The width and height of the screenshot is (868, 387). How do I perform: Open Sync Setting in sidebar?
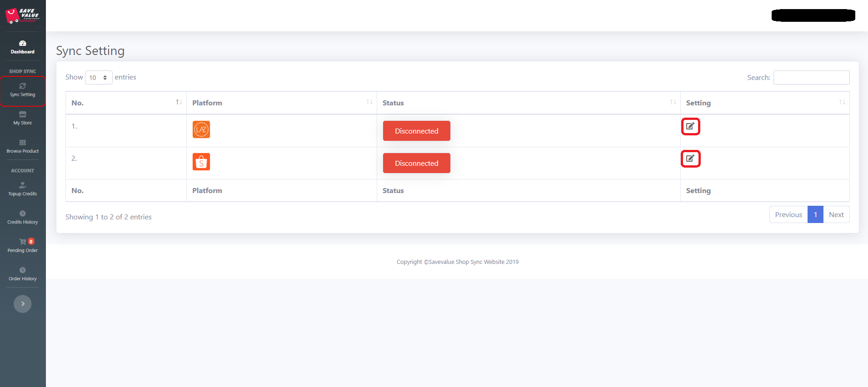[22, 90]
